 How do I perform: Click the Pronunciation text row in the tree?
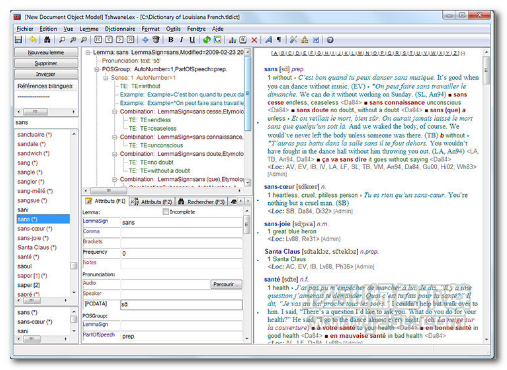click(x=131, y=61)
